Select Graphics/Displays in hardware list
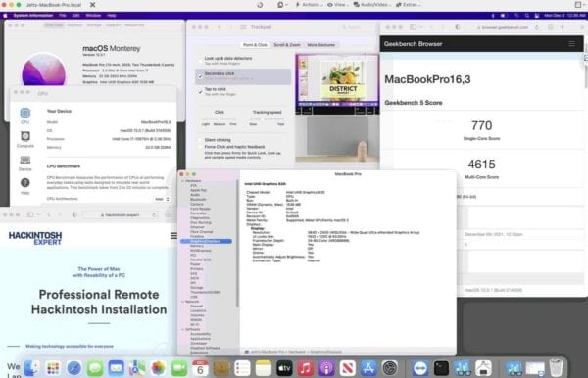The height and width of the screenshot is (378, 588). (206, 241)
